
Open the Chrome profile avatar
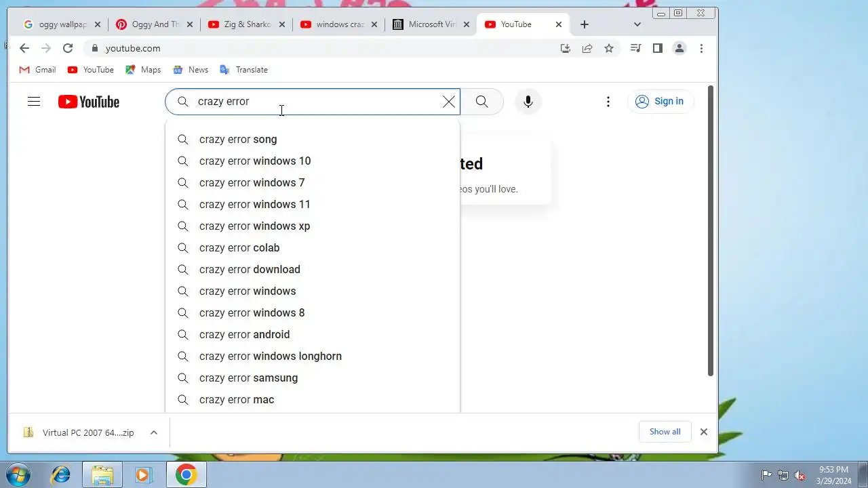coord(679,48)
